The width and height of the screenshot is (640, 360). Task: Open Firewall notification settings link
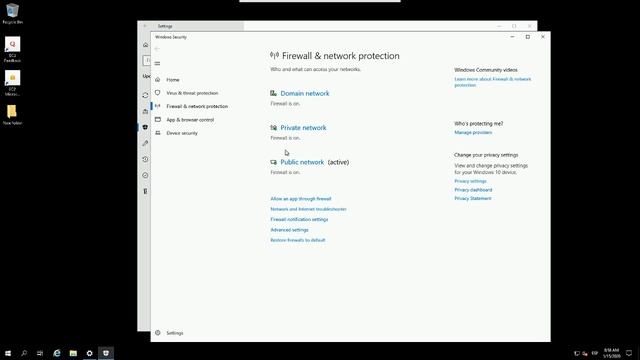tap(299, 220)
